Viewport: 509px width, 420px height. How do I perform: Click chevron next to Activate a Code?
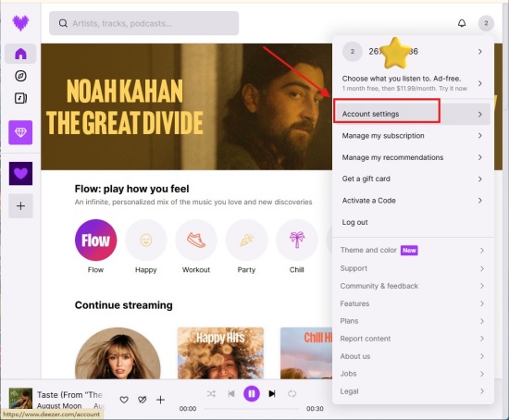pos(479,201)
